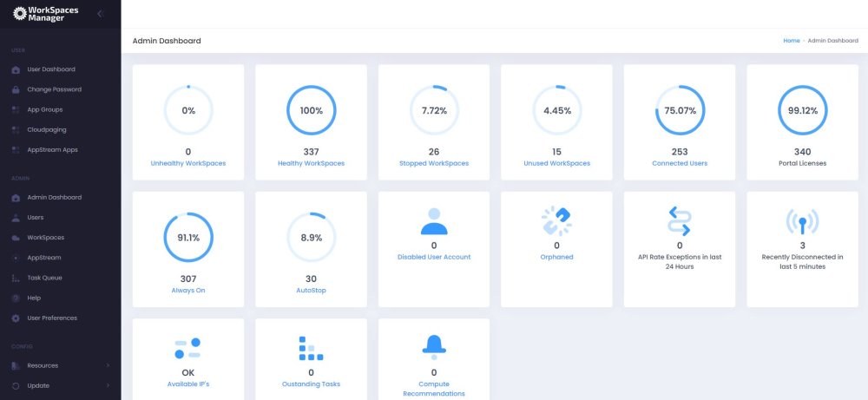
Task: Click the Available IP's toggles icon
Action: click(x=187, y=348)
